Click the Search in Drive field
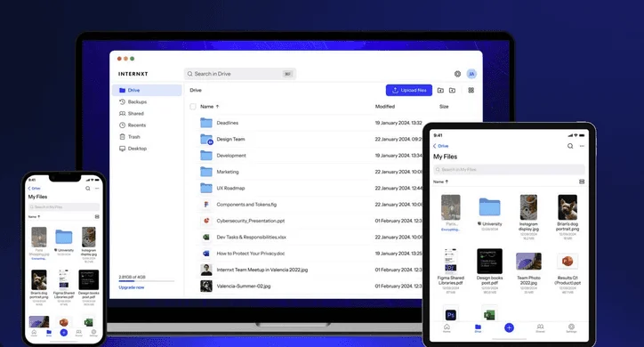 [240, 74]
